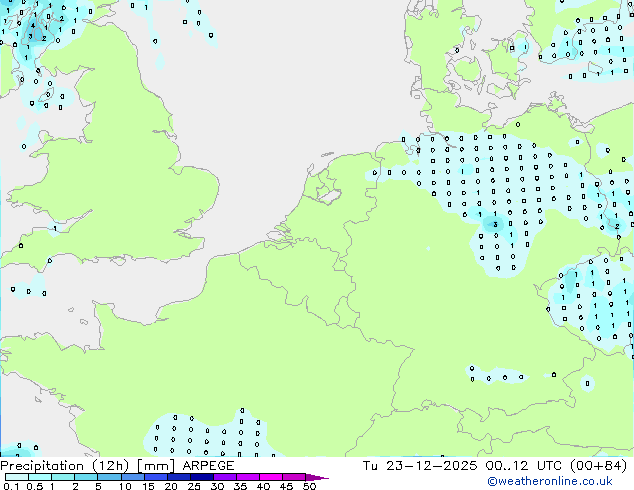The height and width of the screenshot is (490, 634).
Task: Pick the 35–40 mm violet legend box
Action: pyautogui.click(x=248, y=477)
